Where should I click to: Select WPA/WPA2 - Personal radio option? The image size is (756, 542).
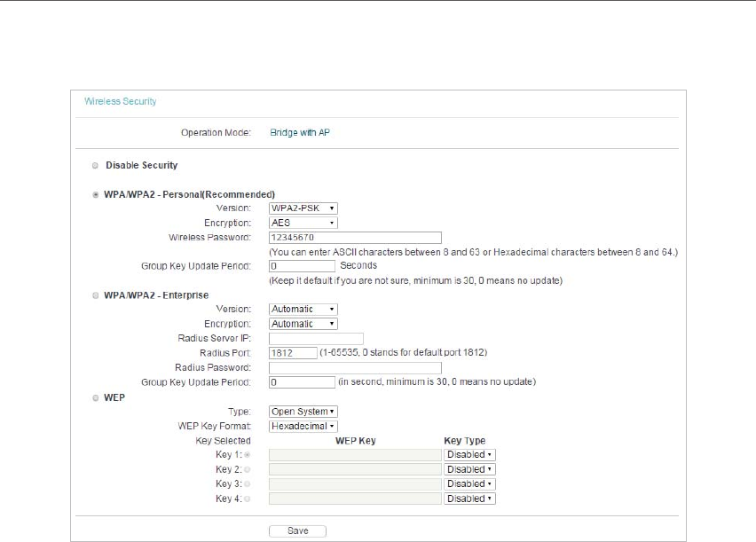(x=96, y=195)
